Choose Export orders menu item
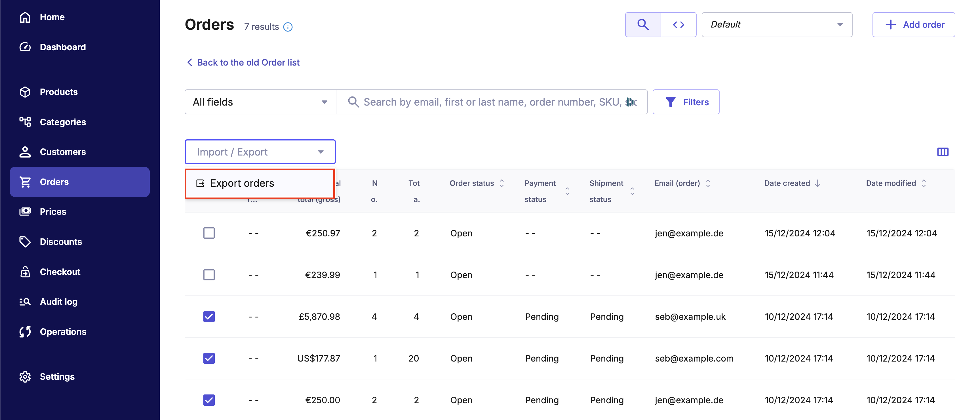Viewport: 980px width, 420px height. point(242,184)
